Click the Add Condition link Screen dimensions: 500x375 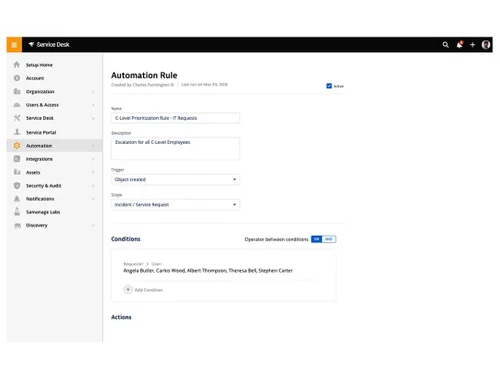[149, 290]
